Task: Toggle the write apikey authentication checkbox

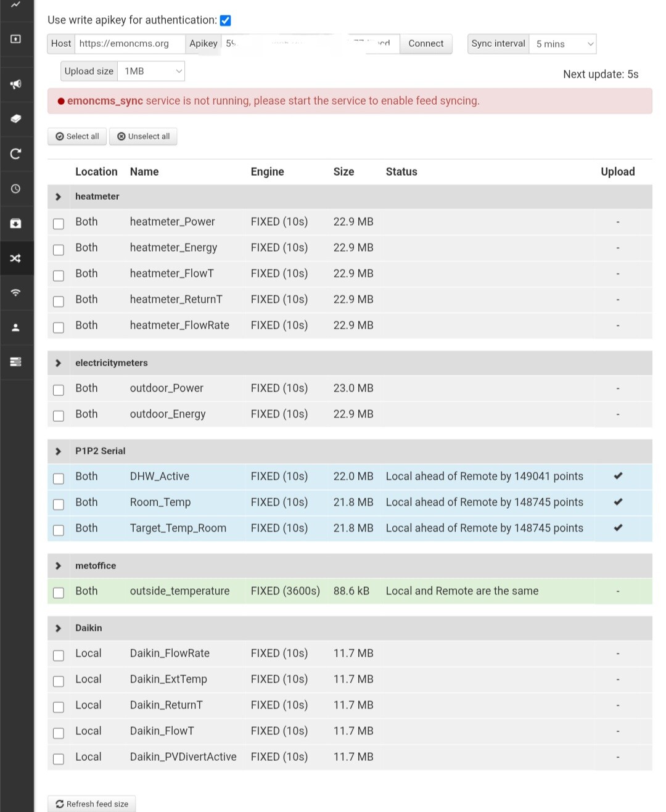Action: click(226, 20)
